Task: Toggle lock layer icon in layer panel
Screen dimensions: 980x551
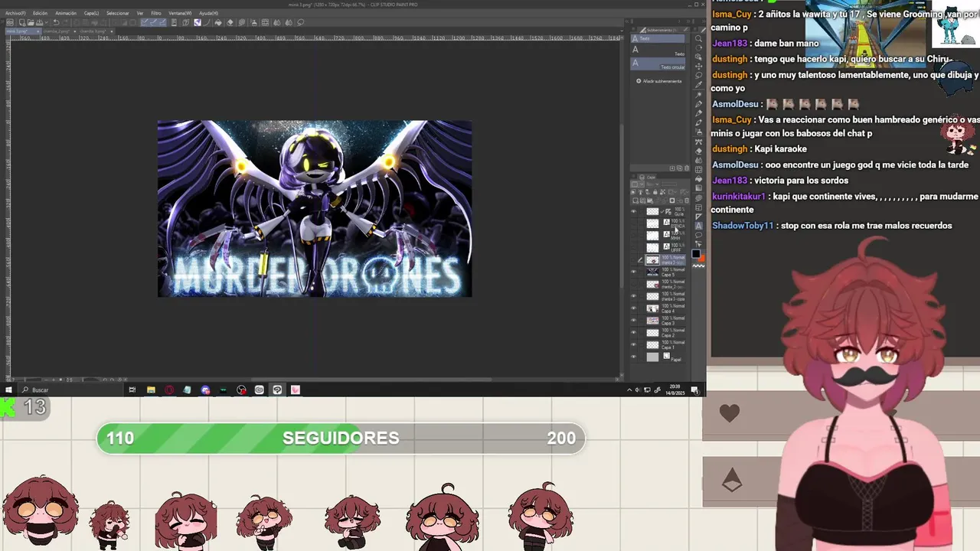Action: 655,192
